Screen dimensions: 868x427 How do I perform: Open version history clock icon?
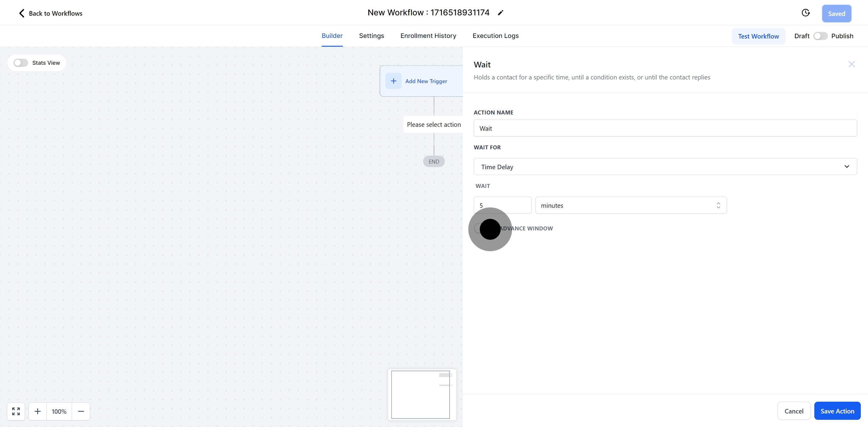[x=805, y=13]
